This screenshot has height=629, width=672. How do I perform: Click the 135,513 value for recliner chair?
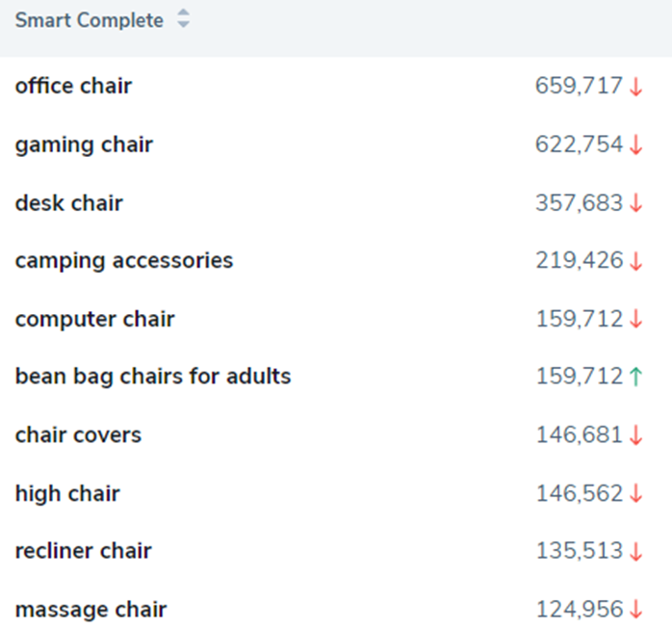tap(580, 552)
